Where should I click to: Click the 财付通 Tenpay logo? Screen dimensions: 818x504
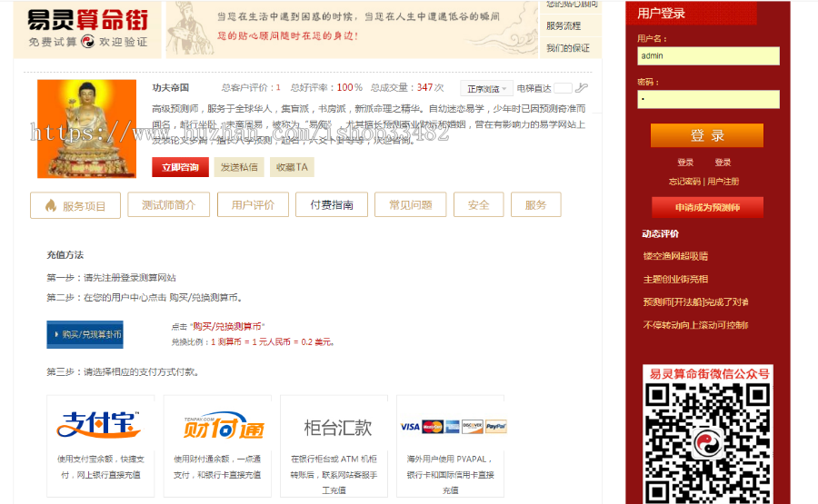[x=224, y=427]
